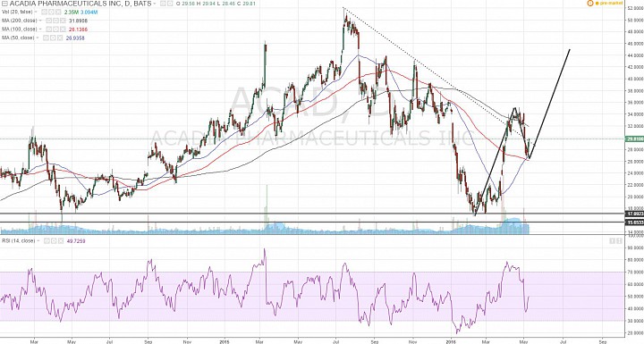The width and height of the screenshot is (644, 344).
Task: Click the MA 200 value 31.8908
Action: click(78, 21)
